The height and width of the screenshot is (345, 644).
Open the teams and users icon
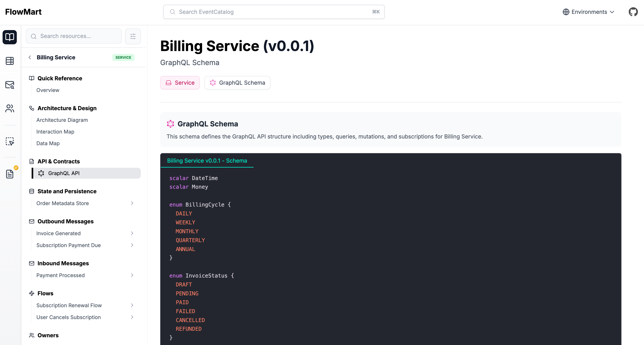pyautogui.click(x=10, y=108)
